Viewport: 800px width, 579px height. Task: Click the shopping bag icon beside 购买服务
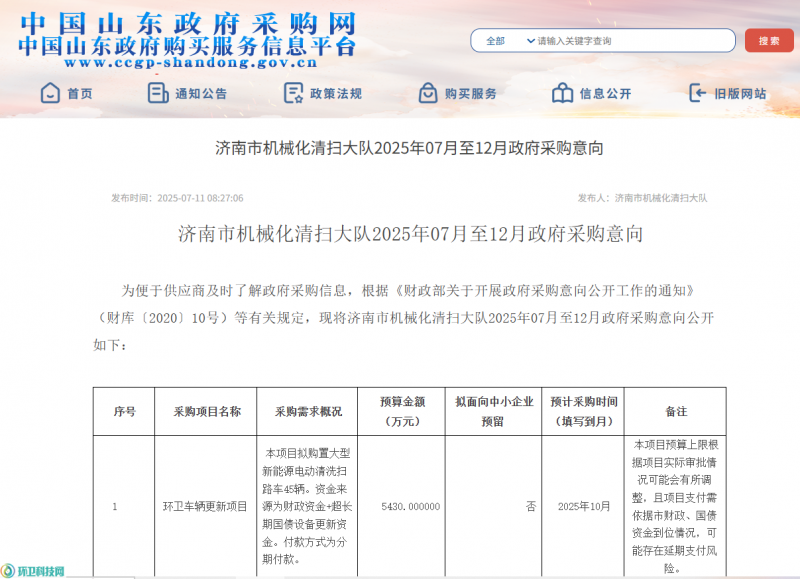(x=428, y=93)
